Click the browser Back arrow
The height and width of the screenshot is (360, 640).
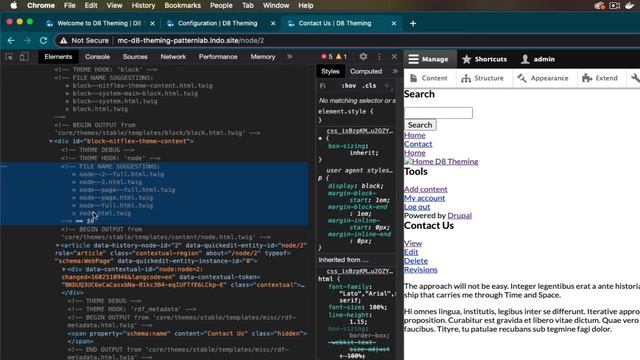click(11, 40)
